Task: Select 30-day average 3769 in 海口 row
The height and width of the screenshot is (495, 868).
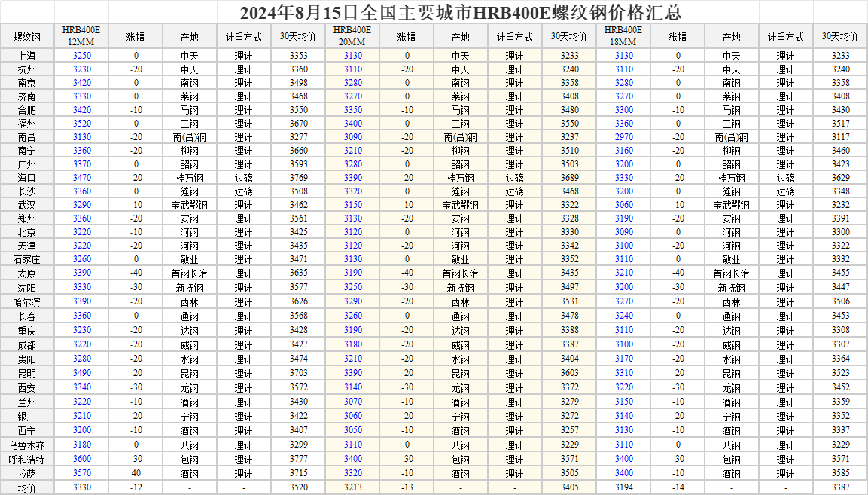Action: [298, 178]
